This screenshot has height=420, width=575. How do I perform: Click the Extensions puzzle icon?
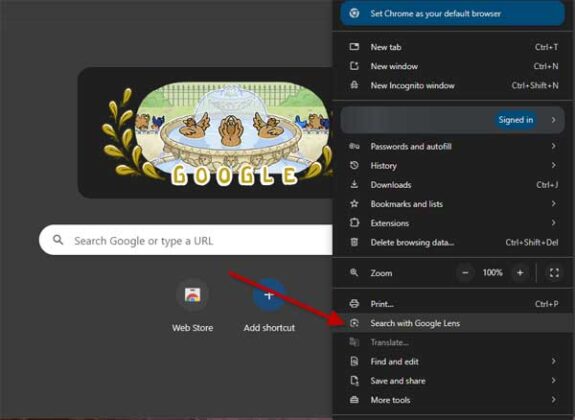click(354, 223)
